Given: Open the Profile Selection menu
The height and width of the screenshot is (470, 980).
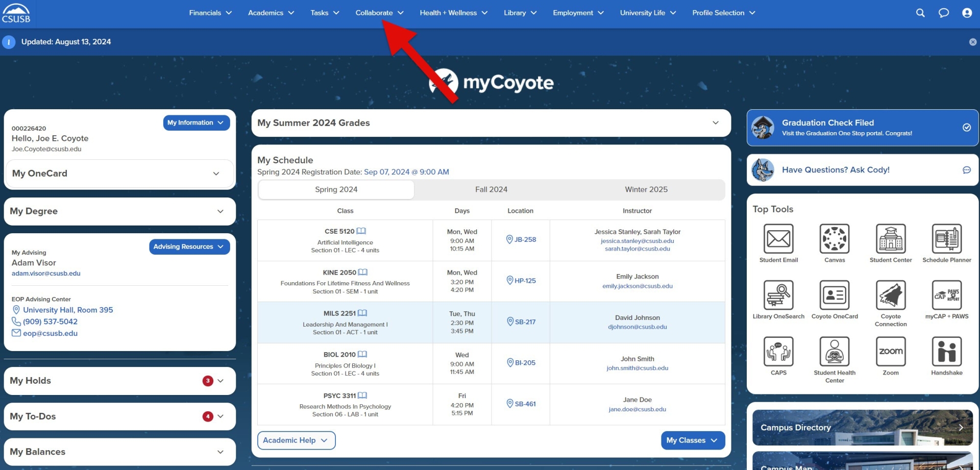Looking at the screenshot, I should [724, 13].
